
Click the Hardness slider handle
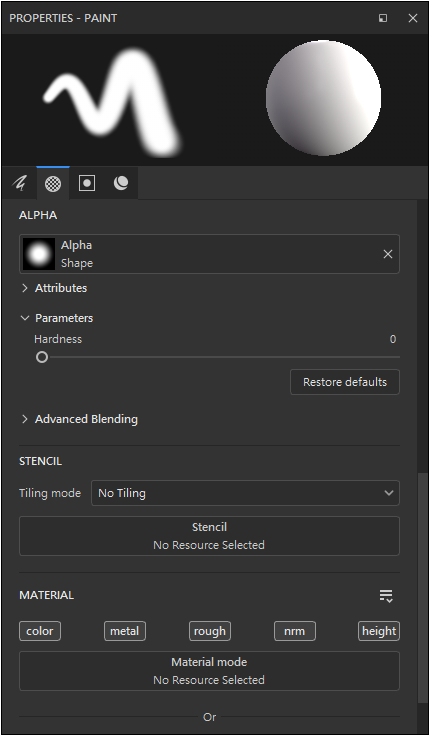pyautogui.click(x=42, y=357)
